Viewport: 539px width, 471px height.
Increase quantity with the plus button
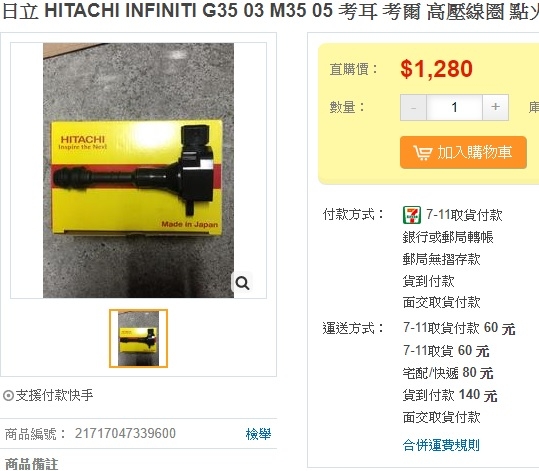[495, 107]
